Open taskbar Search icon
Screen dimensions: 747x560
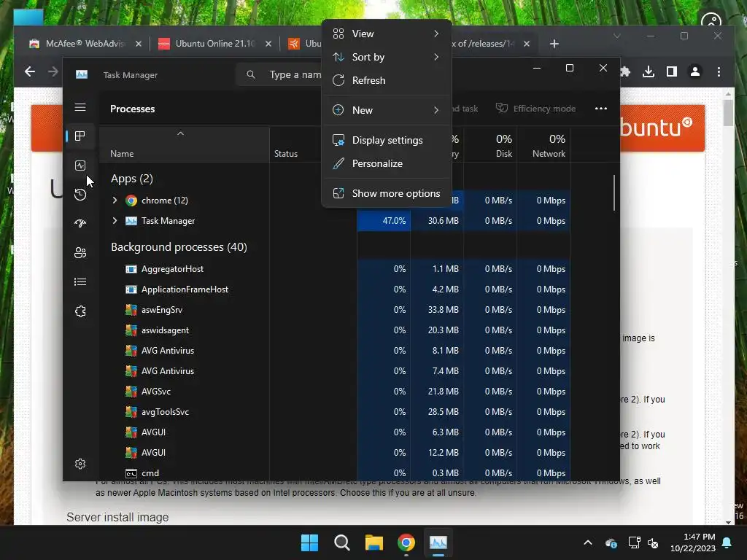point(341,542)
